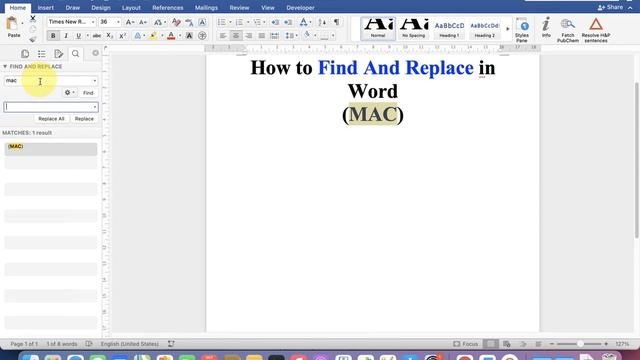The width and height of the screenshot is (640, 360).
Task: Switch to the References tab
Action: click(168, 8)
